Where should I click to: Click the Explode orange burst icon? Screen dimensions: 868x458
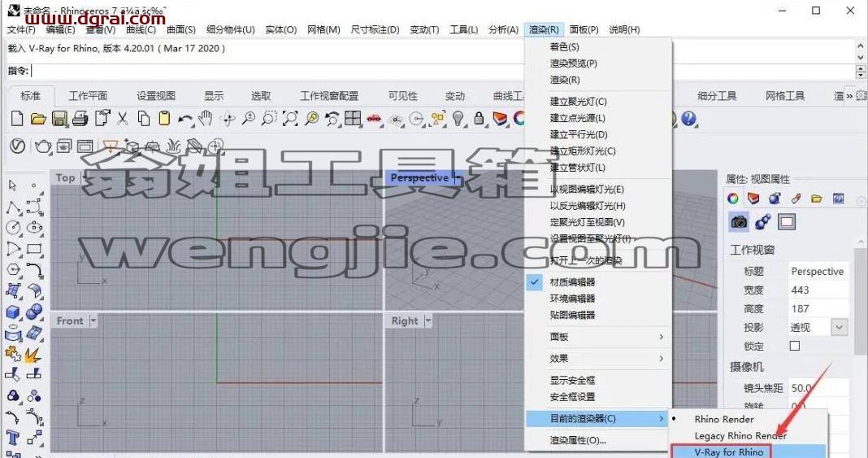click(33, 354)
